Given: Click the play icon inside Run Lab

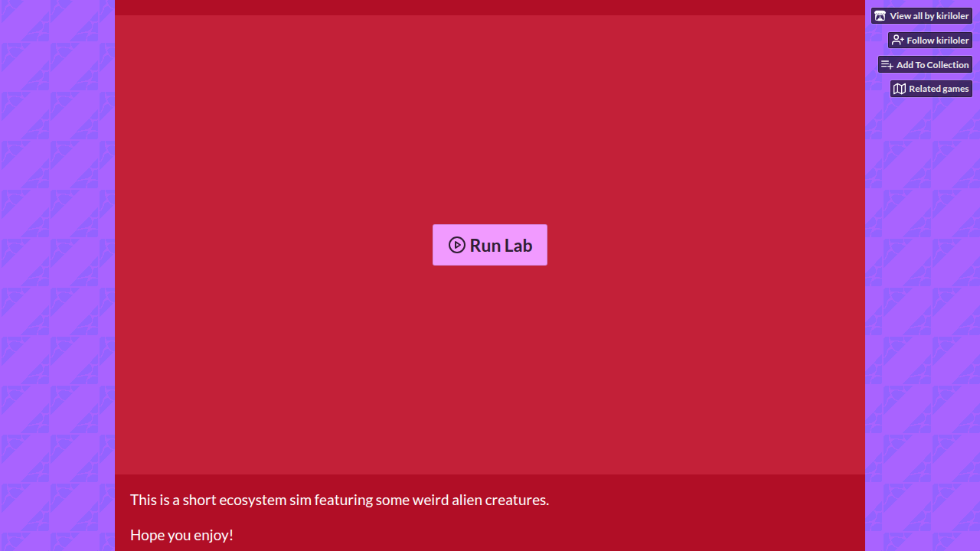Looking at the screenshot, I should (457, 245).
